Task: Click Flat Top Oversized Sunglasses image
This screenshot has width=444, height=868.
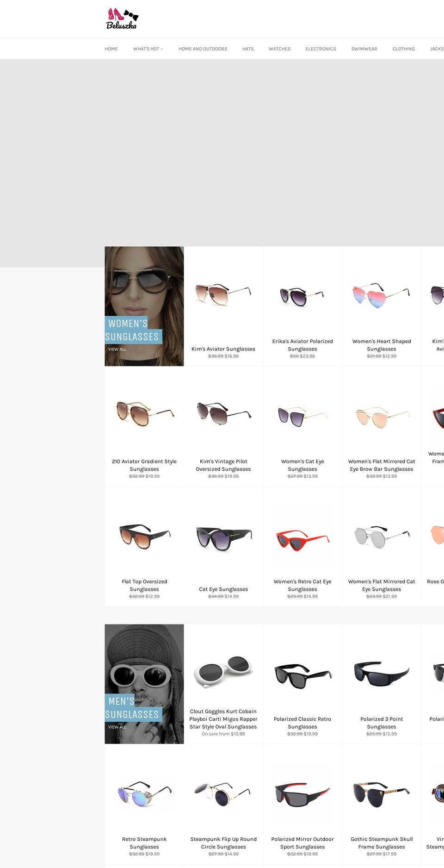Action: click(x=144, y=536)
